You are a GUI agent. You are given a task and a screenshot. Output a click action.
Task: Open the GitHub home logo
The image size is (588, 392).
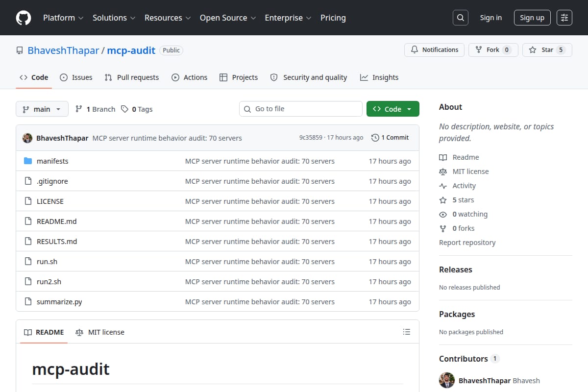[x=24, y=18]
